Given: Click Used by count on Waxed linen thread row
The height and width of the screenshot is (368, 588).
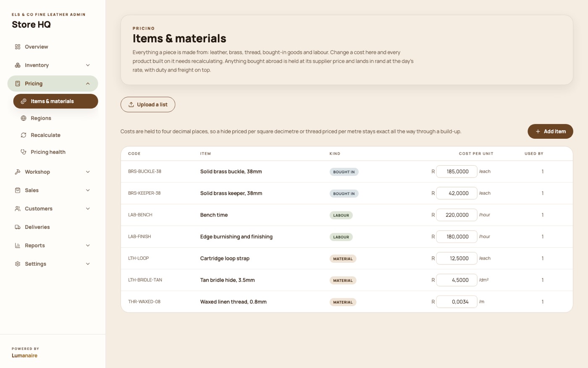Looking at the screenshot, I should click(x=542, y=302).
